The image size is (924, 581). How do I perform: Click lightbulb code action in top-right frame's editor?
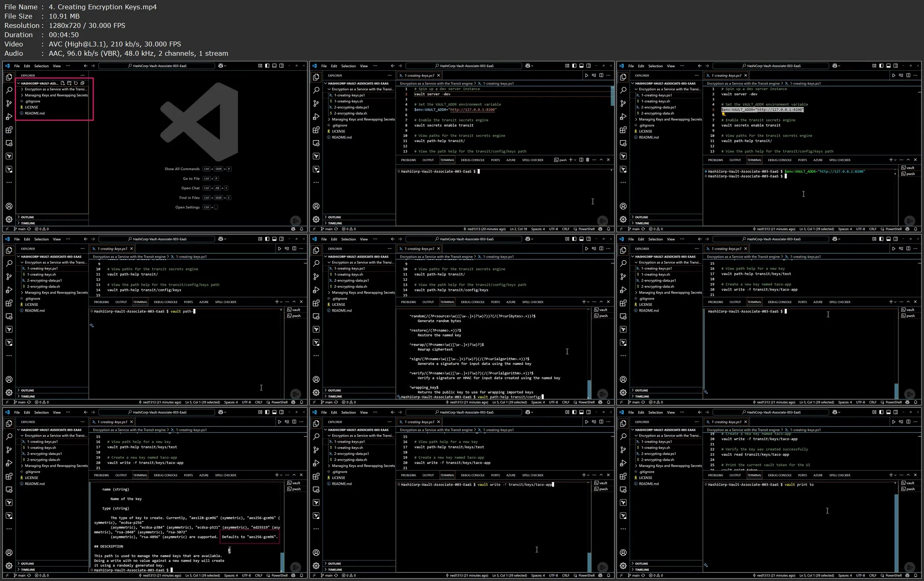tap(724, 114)
